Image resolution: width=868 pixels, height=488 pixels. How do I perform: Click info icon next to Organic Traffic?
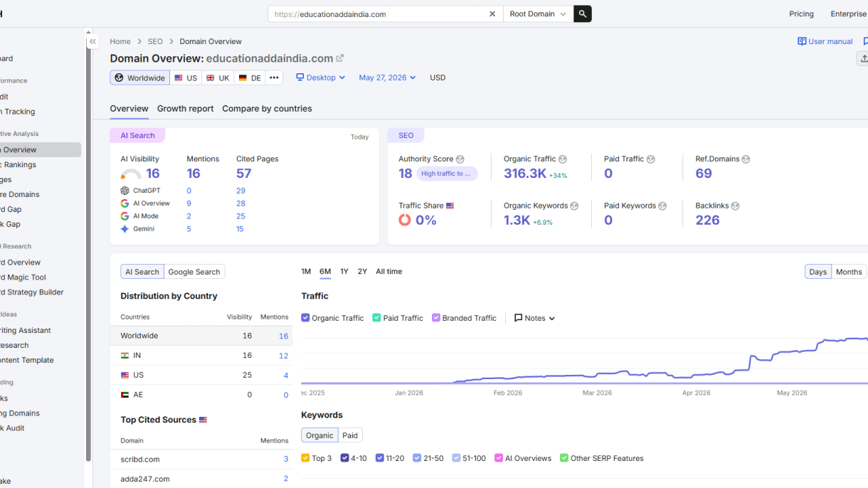pos(563,159)
